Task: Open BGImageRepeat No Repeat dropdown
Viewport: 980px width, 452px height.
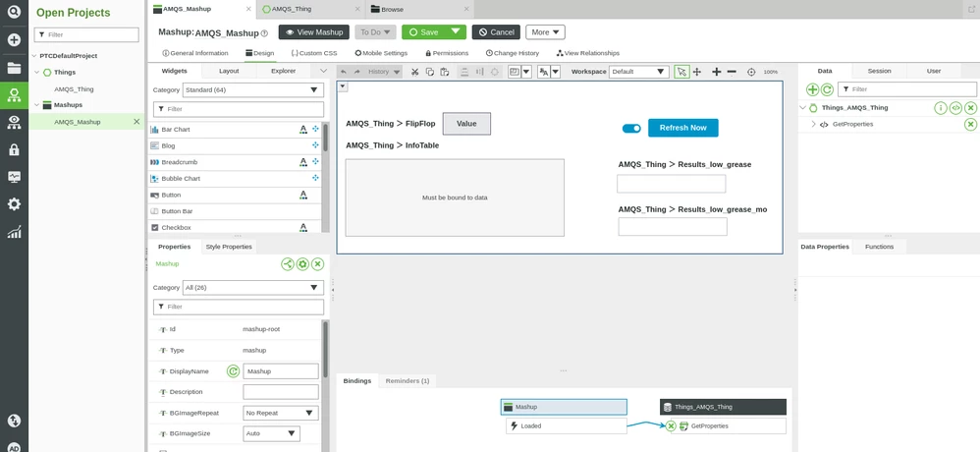Action: tap(281, 414)
